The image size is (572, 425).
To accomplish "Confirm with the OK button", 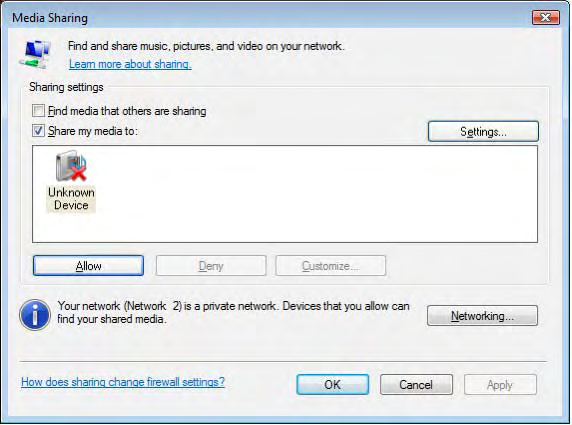I will coord(332,385).
